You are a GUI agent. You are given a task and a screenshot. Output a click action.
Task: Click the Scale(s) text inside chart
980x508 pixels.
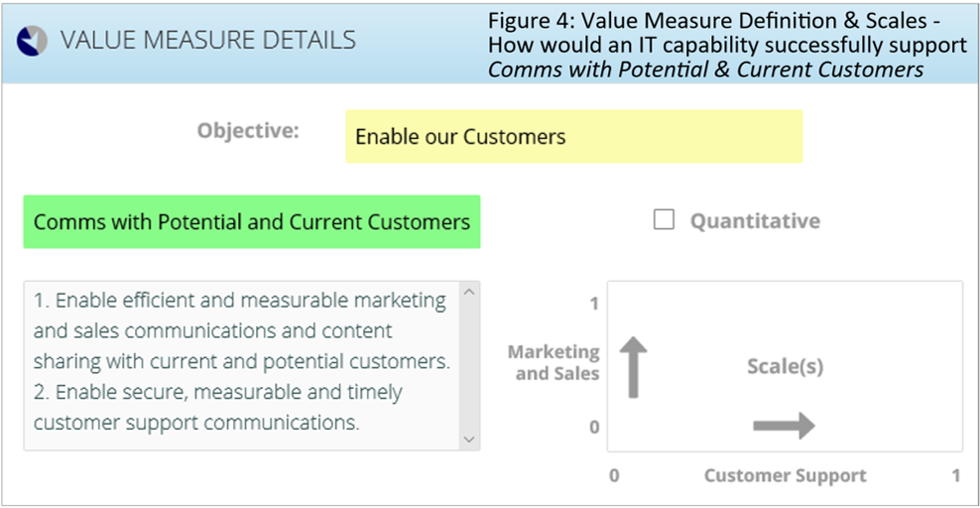(x=785, y=366)
